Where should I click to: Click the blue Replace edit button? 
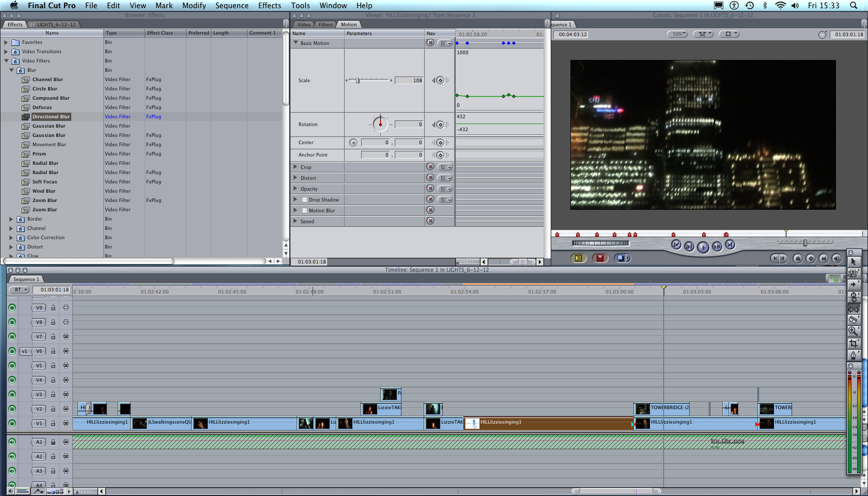(622, 258)
